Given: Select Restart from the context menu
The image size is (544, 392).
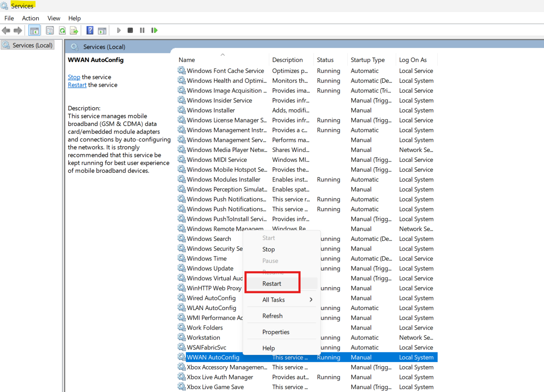Looking at the screenshot, I should point(272,283).
